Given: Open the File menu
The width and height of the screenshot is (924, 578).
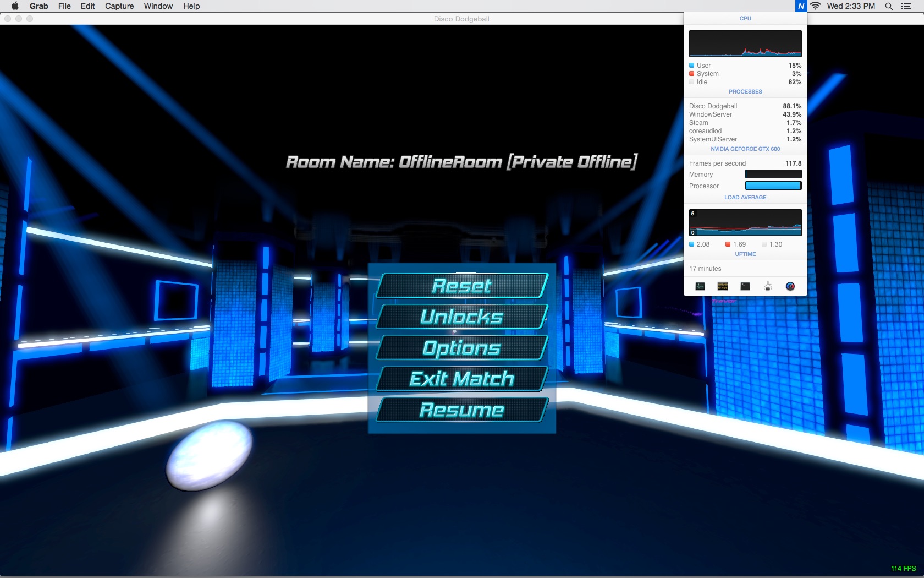Looking at the screenshot, I should tap(64, 6).
